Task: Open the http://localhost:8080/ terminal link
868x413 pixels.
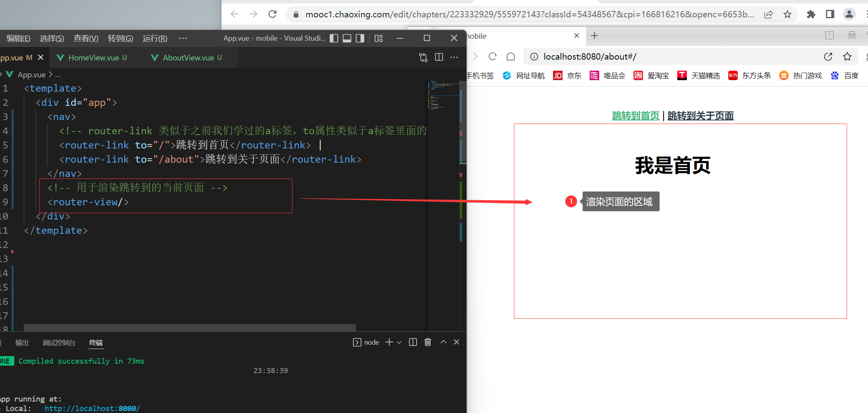Action: tap(92, 408)
